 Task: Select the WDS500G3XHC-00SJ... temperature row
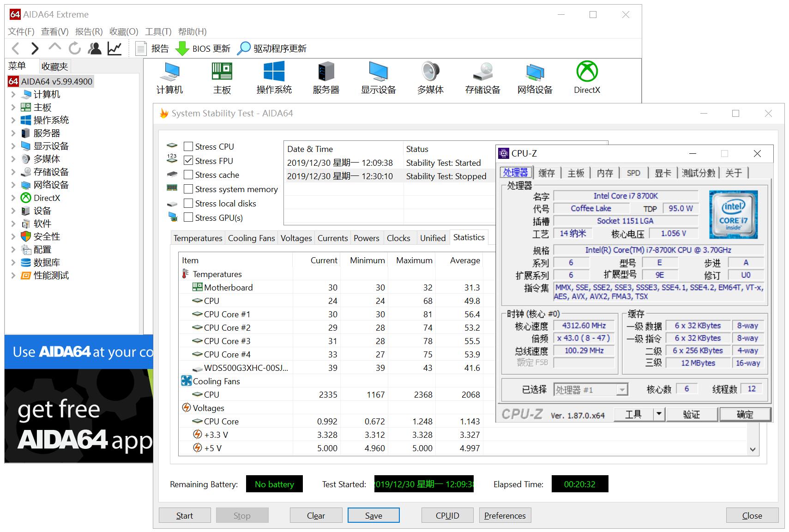pyautogui.click(x=331, y=368)
